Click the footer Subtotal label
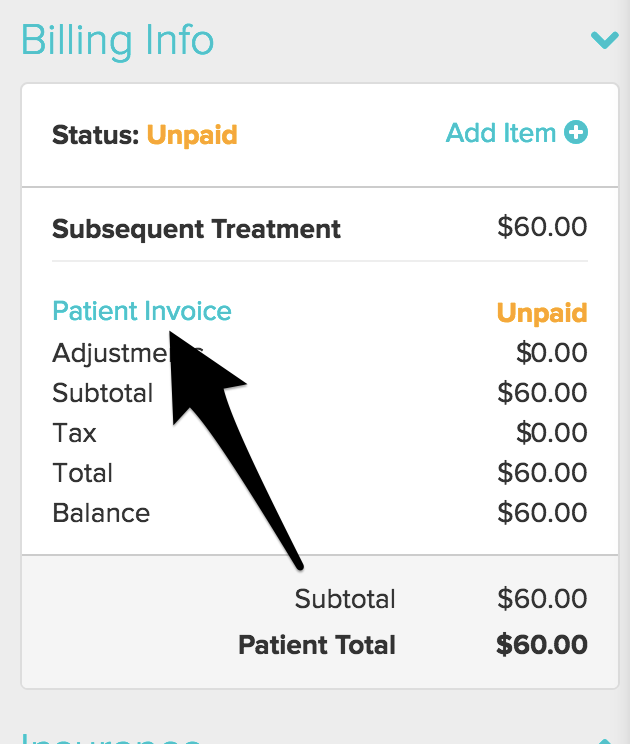630x744 pixels. [x=345, y=599]
